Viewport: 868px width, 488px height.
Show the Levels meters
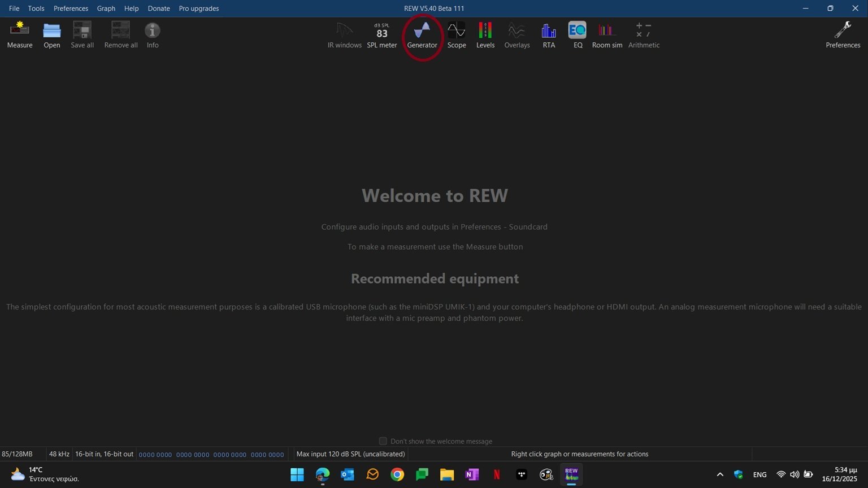point(485,34)
